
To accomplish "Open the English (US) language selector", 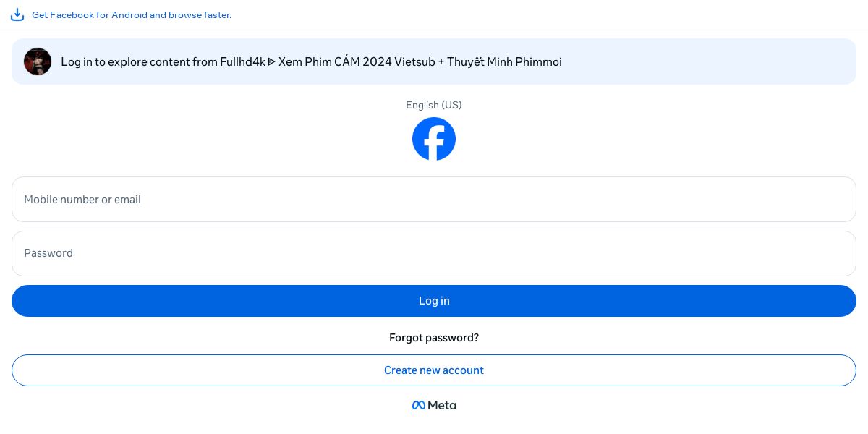I will tap(434, 105).
